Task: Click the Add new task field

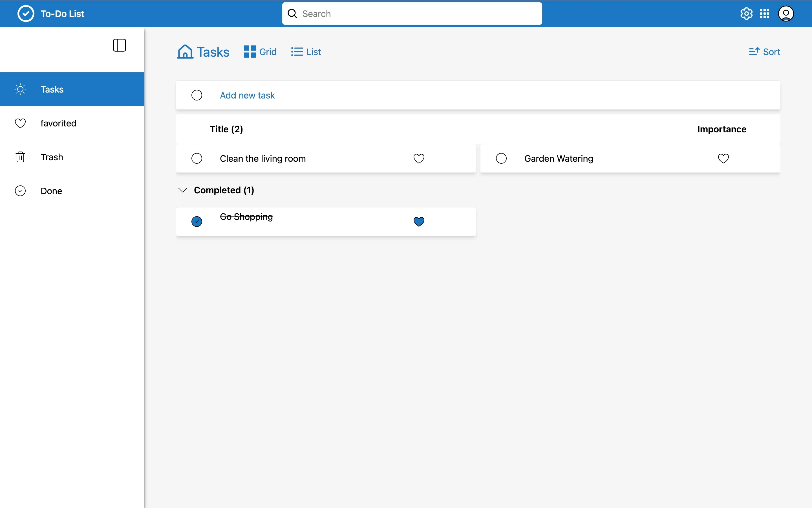Action: tap(478, 95)
